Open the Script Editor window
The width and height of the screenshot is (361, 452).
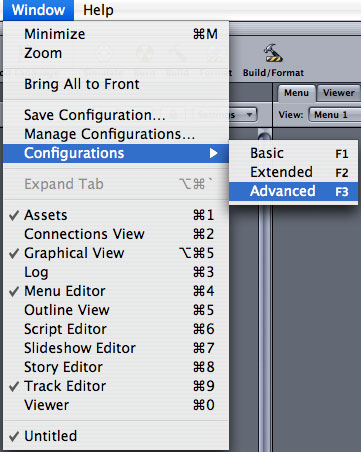tap(116, 329)
